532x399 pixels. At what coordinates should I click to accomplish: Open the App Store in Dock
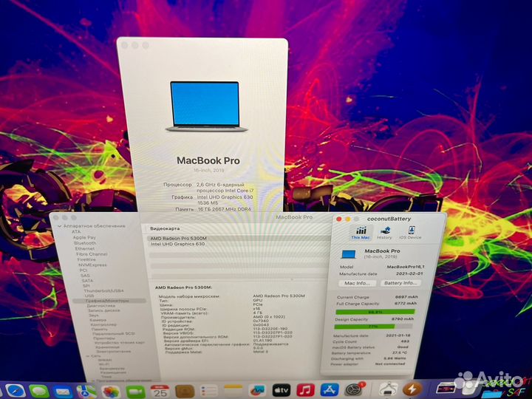330,390
